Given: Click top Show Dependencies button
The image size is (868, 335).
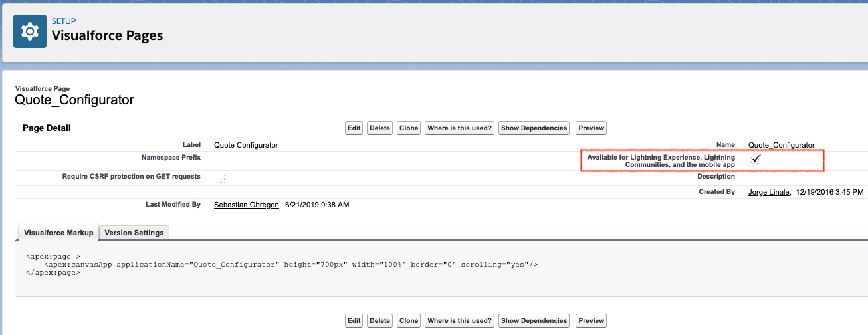Looking at the screenshot, I should [x=534, y=128].
